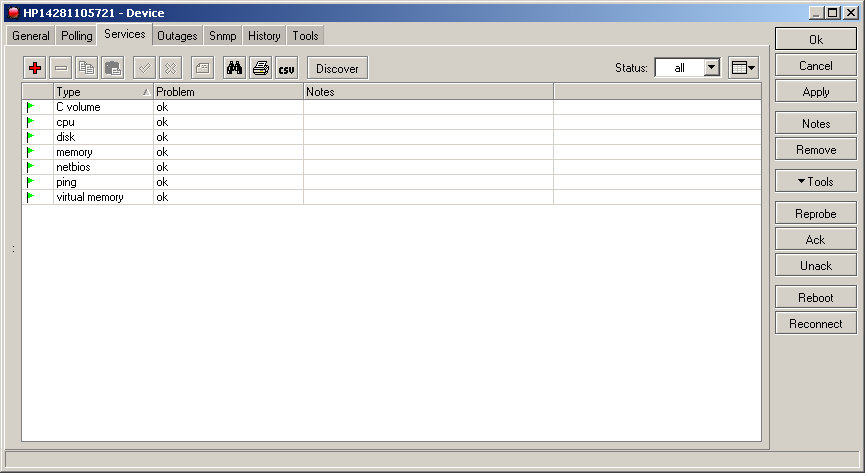
Task: Click the minus remove service icon
Action: click(x=61, y=68)
